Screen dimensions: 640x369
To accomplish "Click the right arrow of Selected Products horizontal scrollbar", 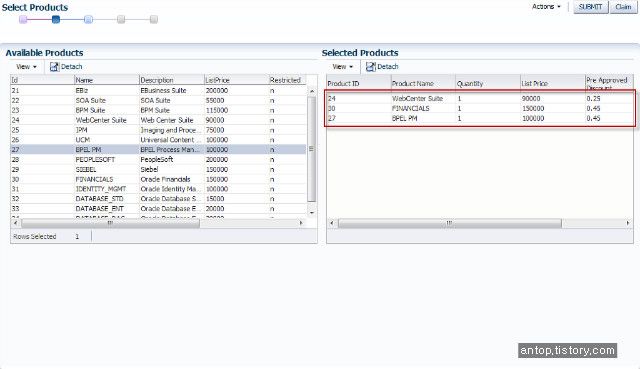I will click(628, 223).
